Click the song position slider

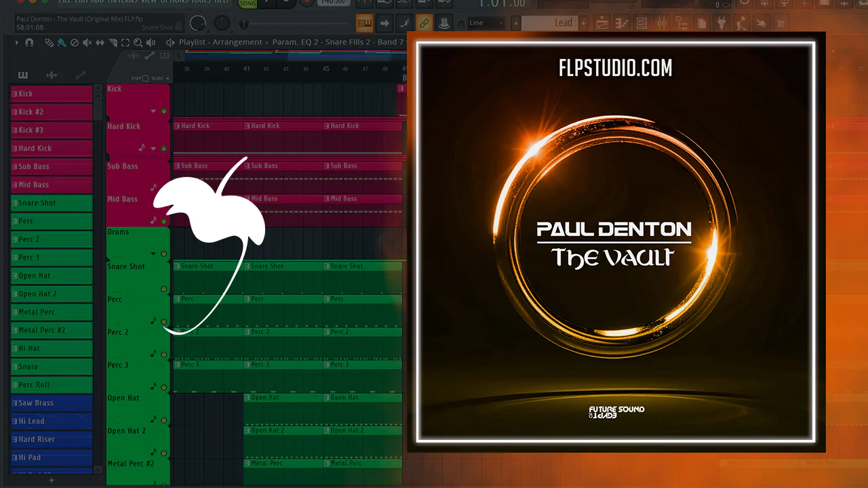click(x=296, y=24)
